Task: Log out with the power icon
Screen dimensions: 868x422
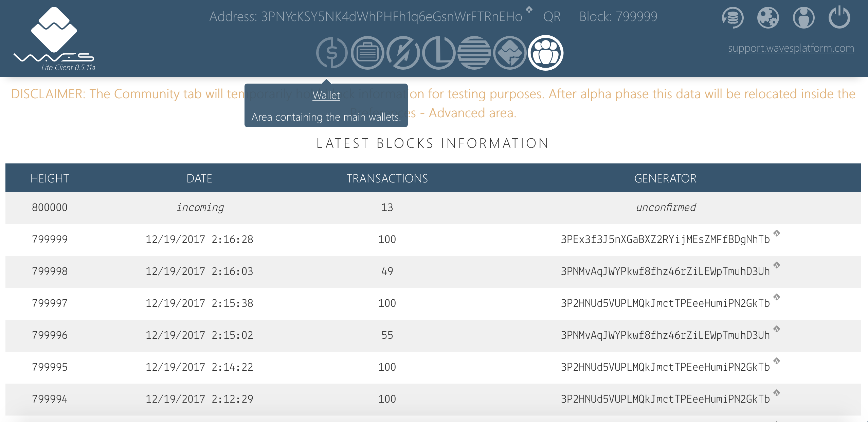Action: [839, 18]
